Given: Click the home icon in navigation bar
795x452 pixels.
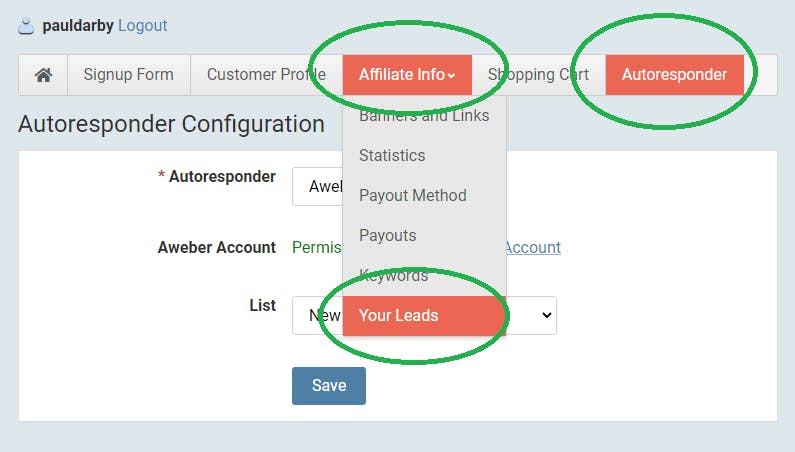Looking at the screenshot, I should click(43, 75).
